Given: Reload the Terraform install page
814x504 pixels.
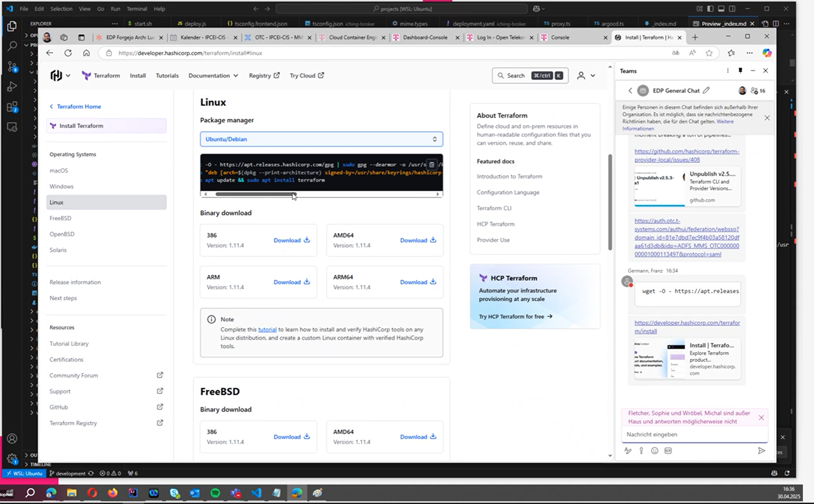Looking at the screenshot, I should [x=68, y=53].
